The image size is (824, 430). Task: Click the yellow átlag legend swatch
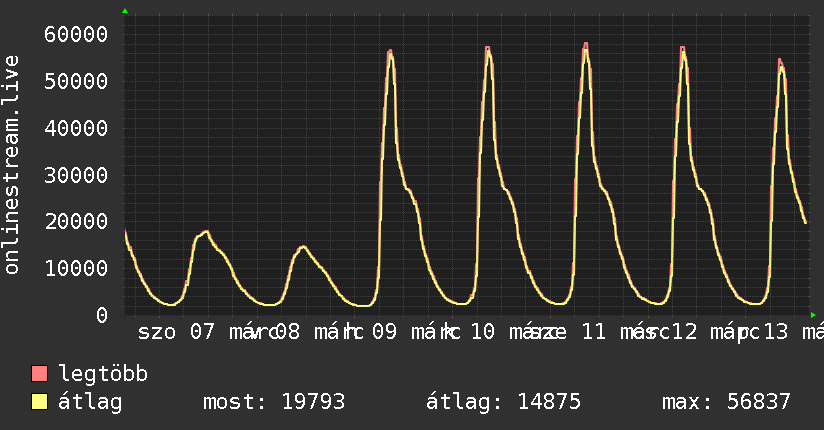[x=39, y=402]
